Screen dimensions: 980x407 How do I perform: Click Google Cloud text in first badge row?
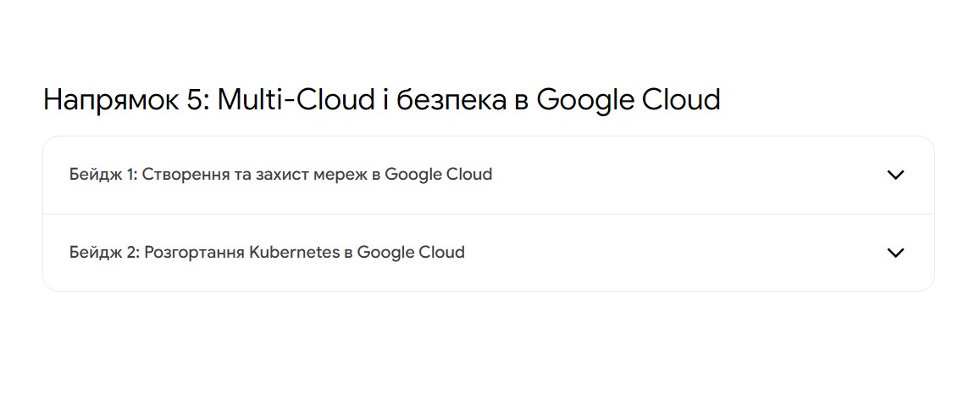click(438, 175)
